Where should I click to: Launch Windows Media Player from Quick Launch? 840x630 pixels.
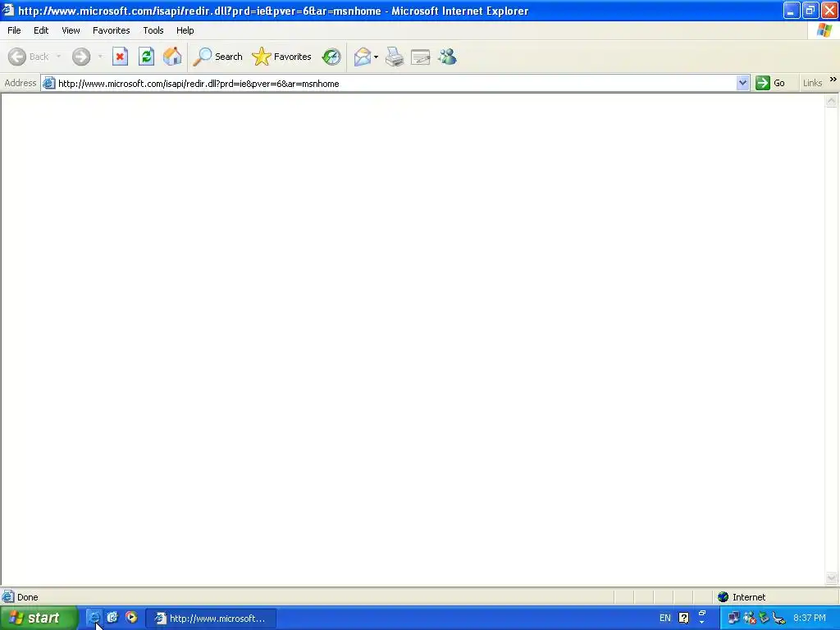tap(131, 618)
